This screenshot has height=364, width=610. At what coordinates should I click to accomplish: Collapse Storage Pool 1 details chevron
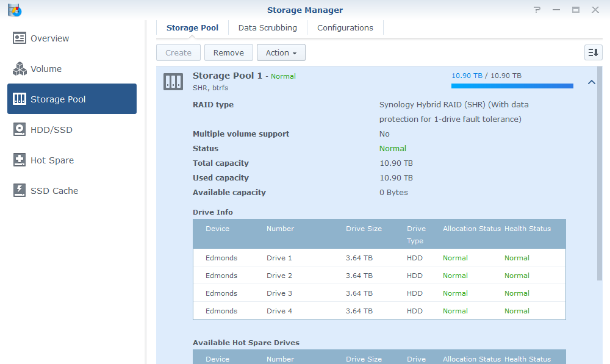(x=591, y=82)
